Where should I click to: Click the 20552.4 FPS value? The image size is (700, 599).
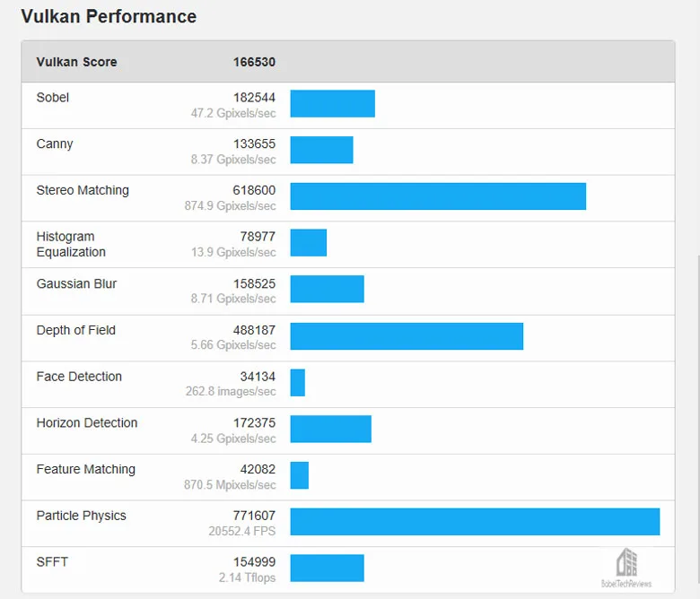[x=242, y=531]
